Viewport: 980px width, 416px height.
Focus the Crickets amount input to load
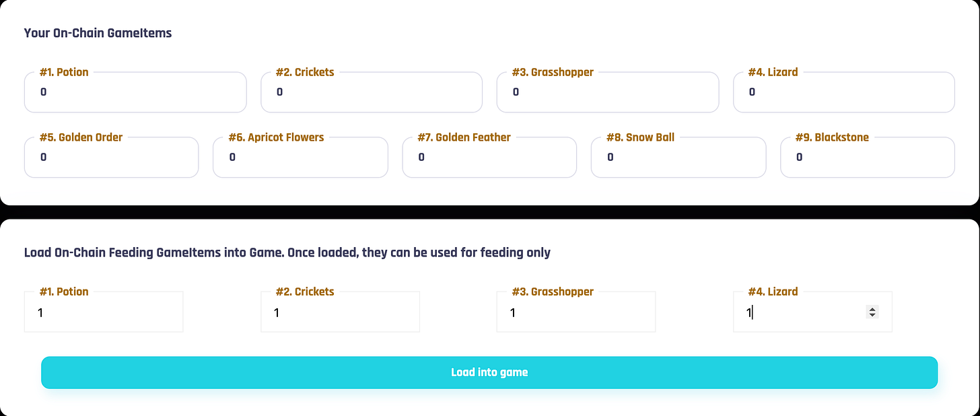(x=340, y=313)
